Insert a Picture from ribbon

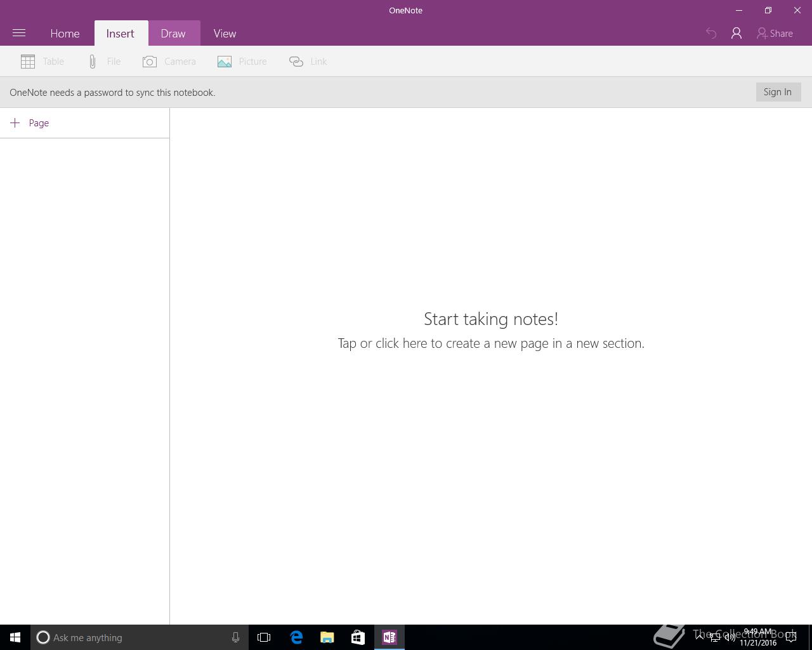point(242,62)
